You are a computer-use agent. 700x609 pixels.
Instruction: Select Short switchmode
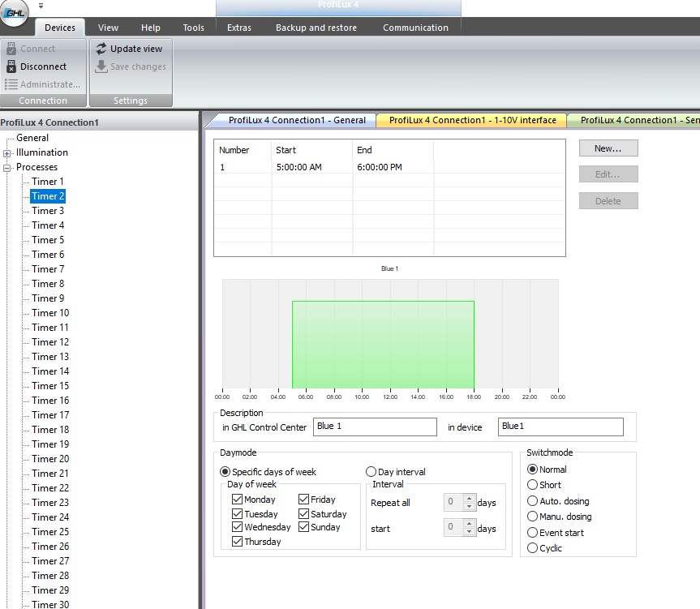[532, 484]
